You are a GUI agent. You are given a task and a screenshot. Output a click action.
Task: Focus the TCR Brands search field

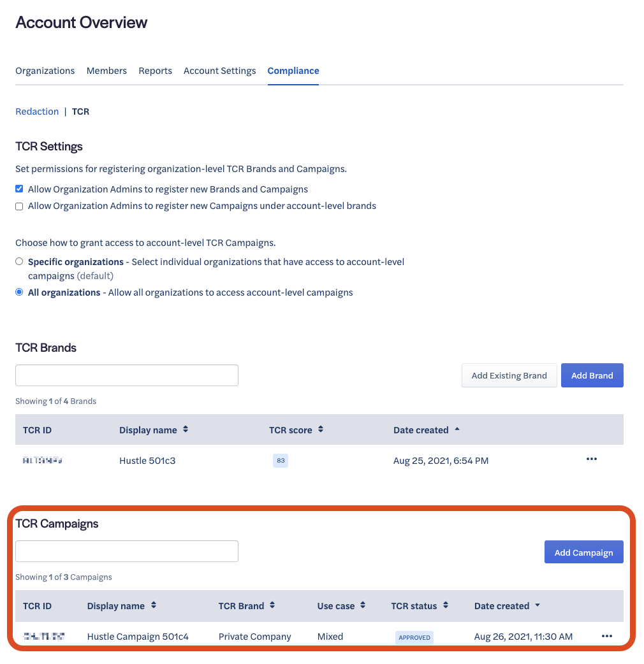click(127, 375)
